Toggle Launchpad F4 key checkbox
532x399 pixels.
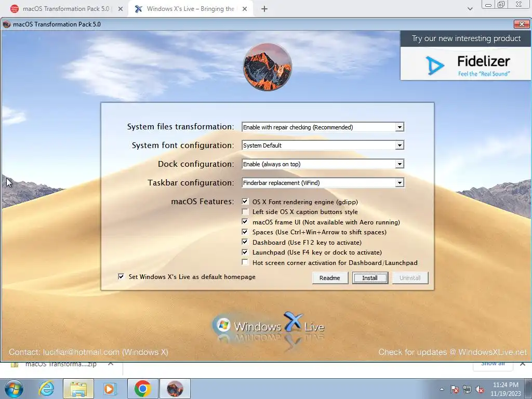click(245, 252)
